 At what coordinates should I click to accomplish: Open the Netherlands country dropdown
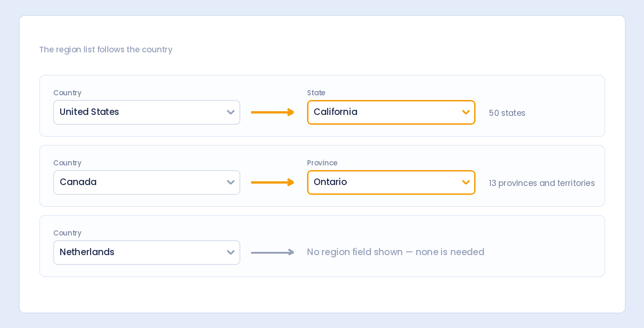pos(147,252)
